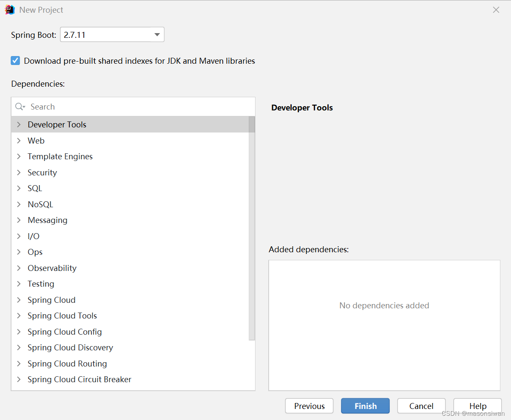Click the 'Added dependencies:' label
This screenshot has height=420, width=511.
point(309,250)
